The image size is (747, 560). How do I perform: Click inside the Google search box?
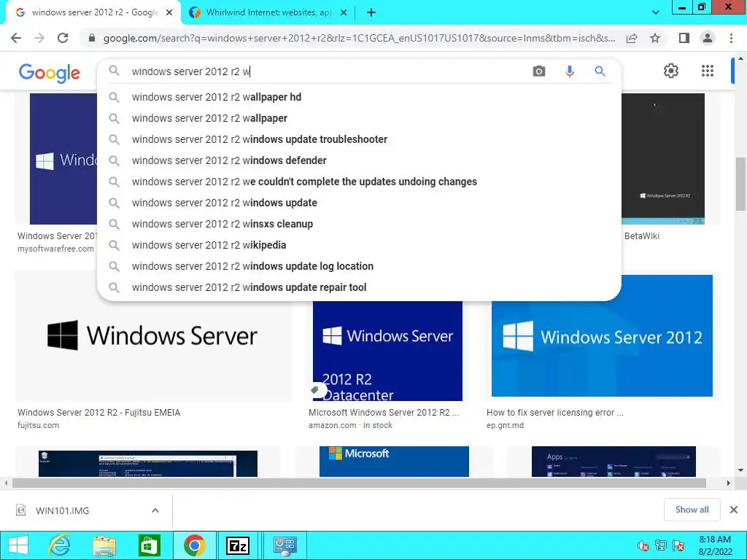[329, 71]
